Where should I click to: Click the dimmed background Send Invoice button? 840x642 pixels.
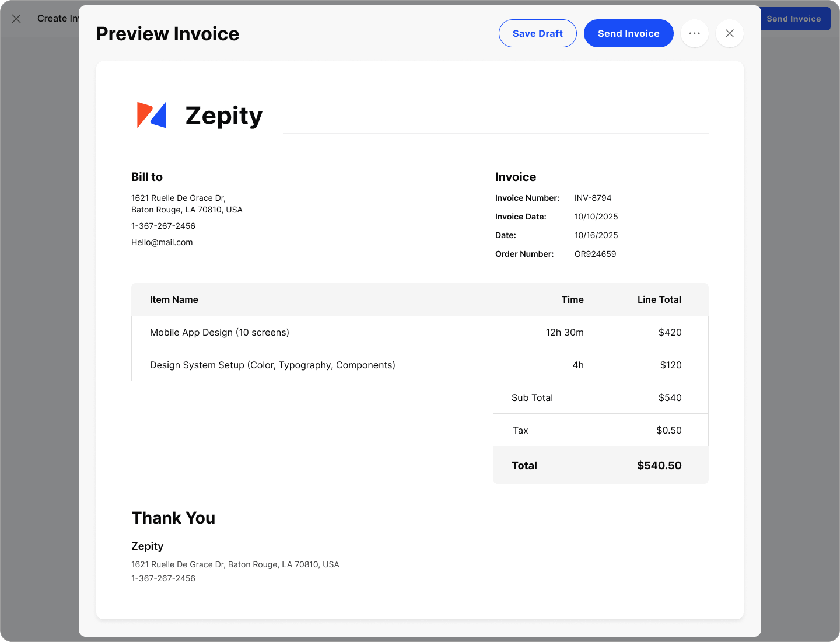tap(796, 19)
